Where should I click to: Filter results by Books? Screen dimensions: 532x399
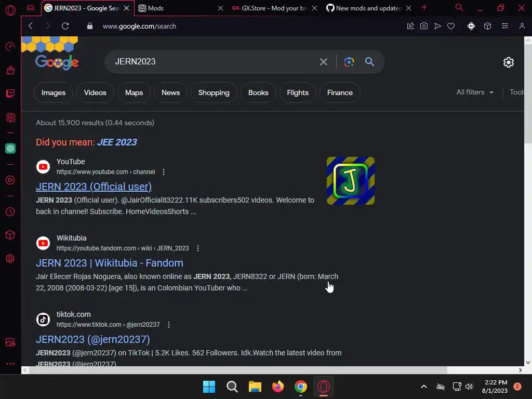(258, 92)
